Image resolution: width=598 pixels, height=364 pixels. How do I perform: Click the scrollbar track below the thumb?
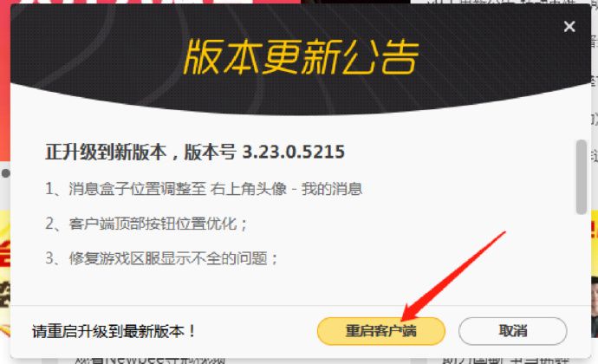click(582, 257)
